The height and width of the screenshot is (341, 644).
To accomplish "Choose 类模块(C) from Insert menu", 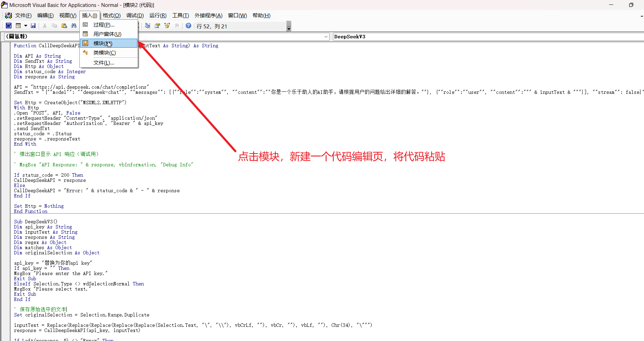I will pyautogui.click(x=109, y=53).
